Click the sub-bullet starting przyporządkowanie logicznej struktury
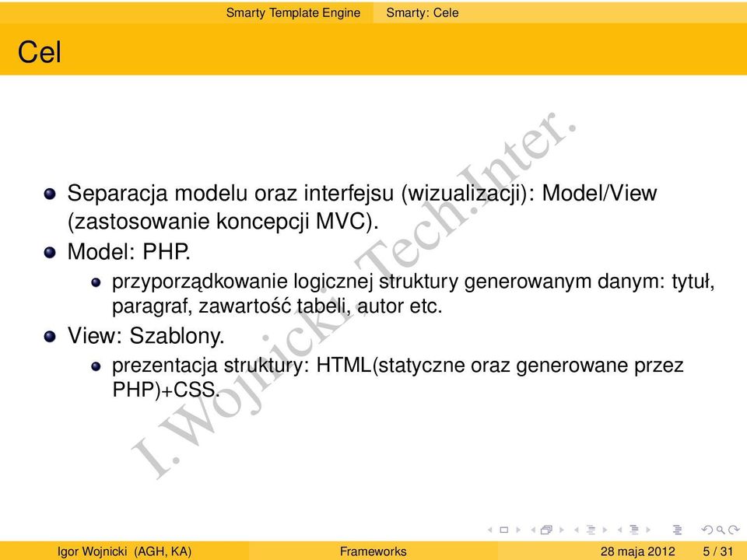 (x=413, y=282)
